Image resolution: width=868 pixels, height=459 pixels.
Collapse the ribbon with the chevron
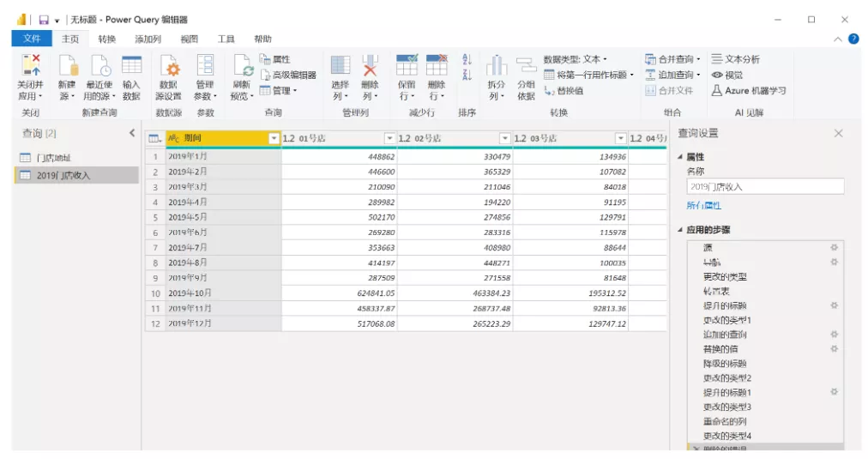pos(838,39)
